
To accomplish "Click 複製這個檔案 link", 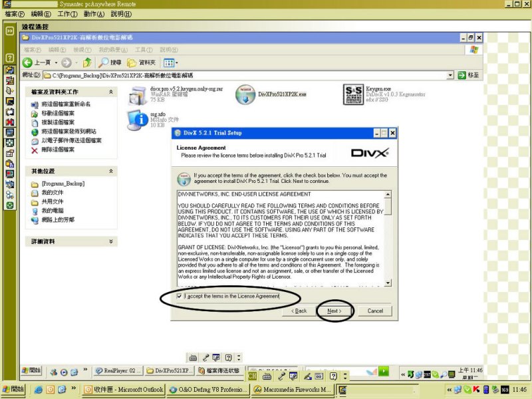I will click(x=58, y=122).
